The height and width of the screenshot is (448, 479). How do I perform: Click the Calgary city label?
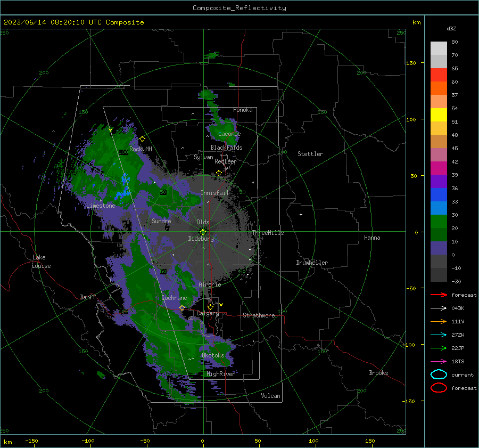click(208, 313)
